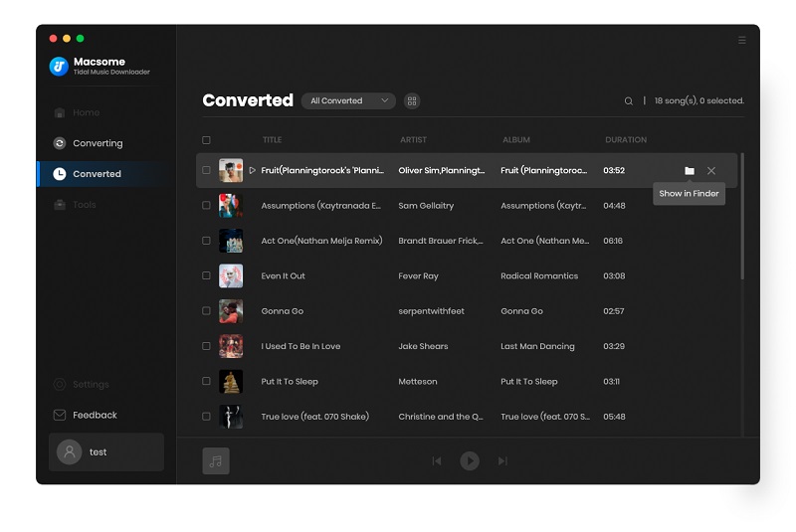Open the All Converted dropdown
796x532 pixels.
click(x=348, y=100)
